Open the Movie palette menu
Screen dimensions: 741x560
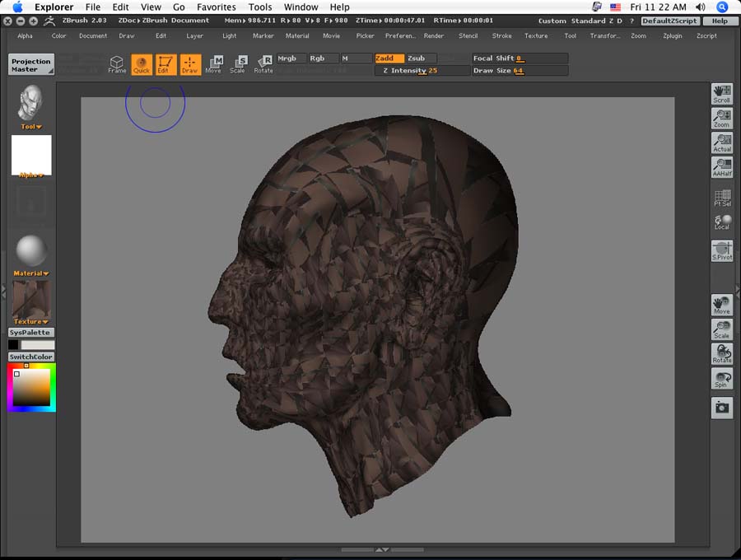point(331,36)
